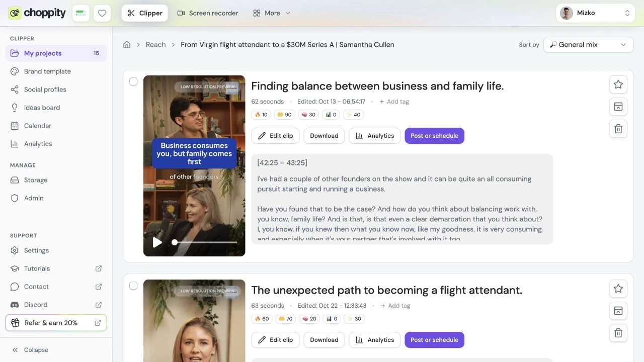This screenshot has width=644, height=362.
Task: Play the 'Finding balance' preview video
Action: (x=157, y=242)
